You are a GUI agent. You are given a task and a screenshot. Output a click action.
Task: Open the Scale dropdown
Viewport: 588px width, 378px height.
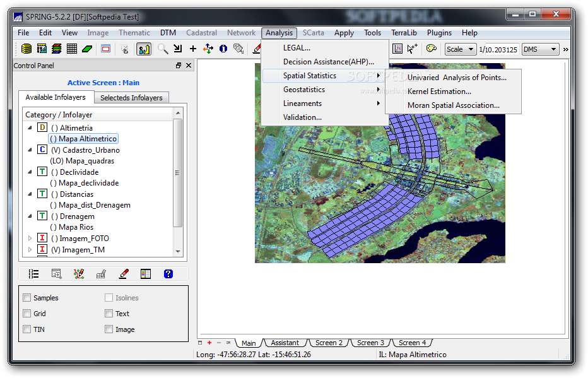461,49
